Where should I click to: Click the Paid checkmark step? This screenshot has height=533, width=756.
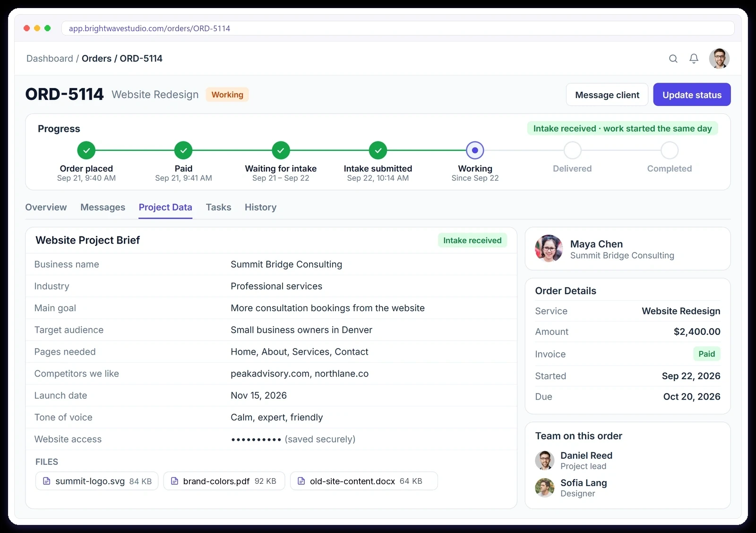tap(183, 150)
